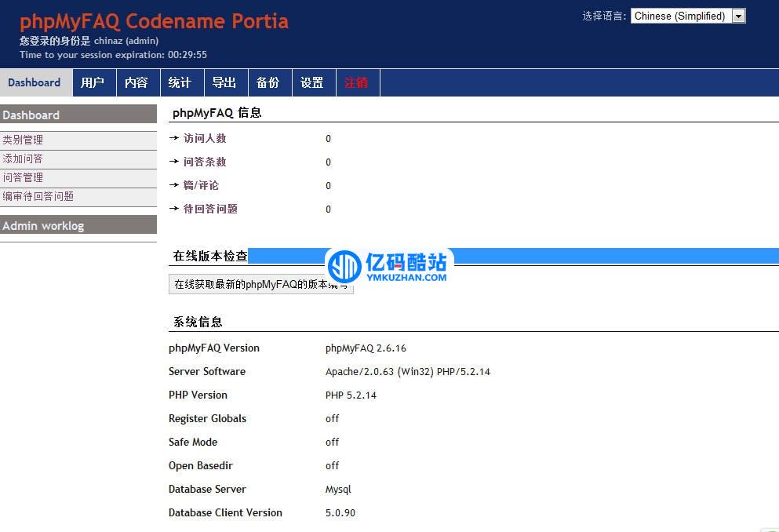
Task: Go to the 内容 tab
Action: [137, 82]
